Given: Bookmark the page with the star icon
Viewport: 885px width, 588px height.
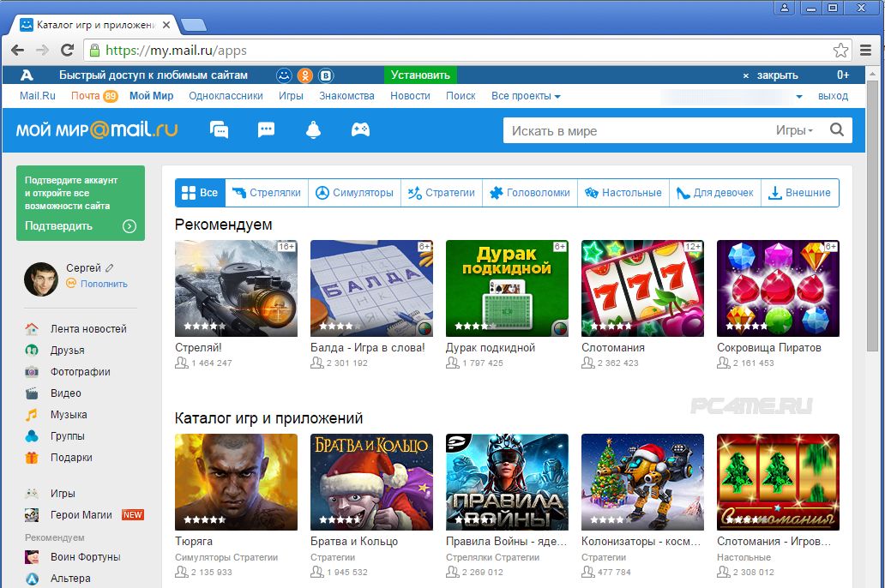Looking at the screenshot, I should pos(840,50).
